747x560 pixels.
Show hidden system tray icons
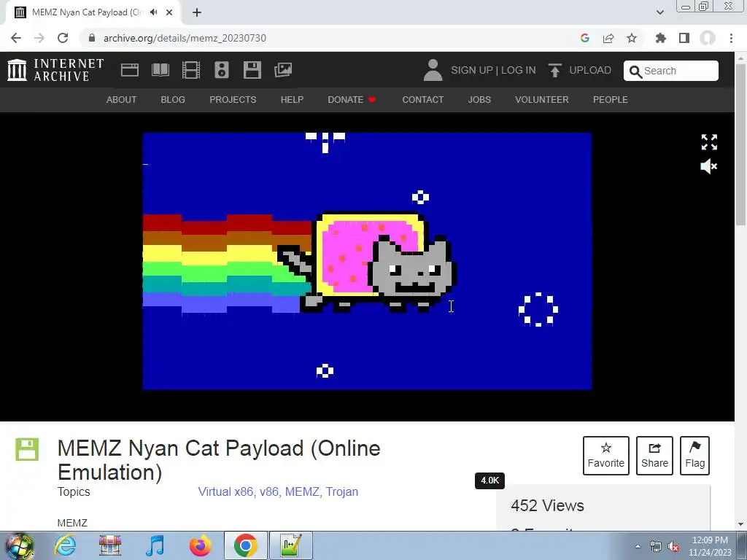(638, 546)
